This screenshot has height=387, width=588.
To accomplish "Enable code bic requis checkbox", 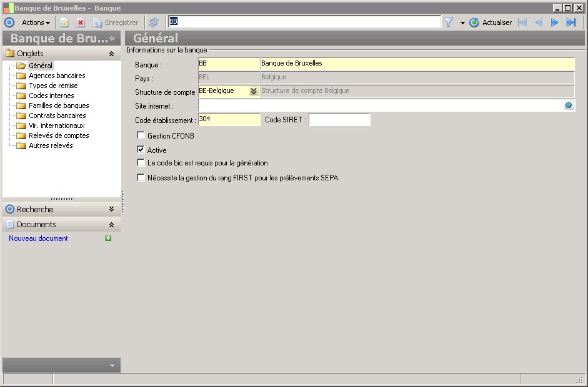I will tap(141, 162).
